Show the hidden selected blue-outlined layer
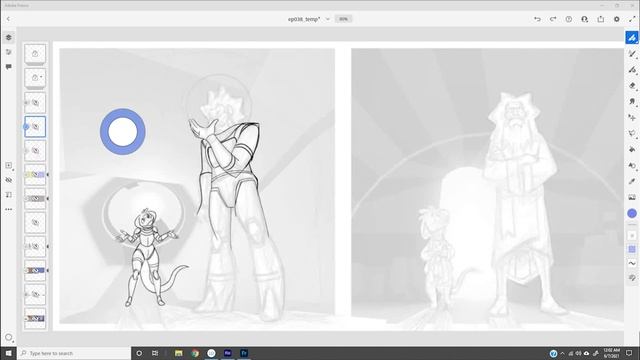 [x=36, y=127]
